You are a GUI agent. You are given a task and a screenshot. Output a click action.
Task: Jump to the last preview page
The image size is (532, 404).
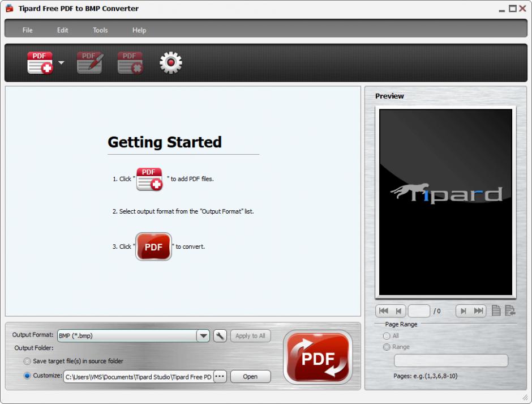[x=479, y=311]
